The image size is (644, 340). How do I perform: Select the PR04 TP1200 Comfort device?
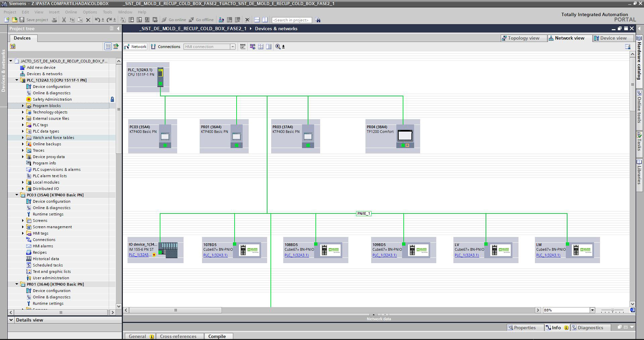tap(393, 136)
